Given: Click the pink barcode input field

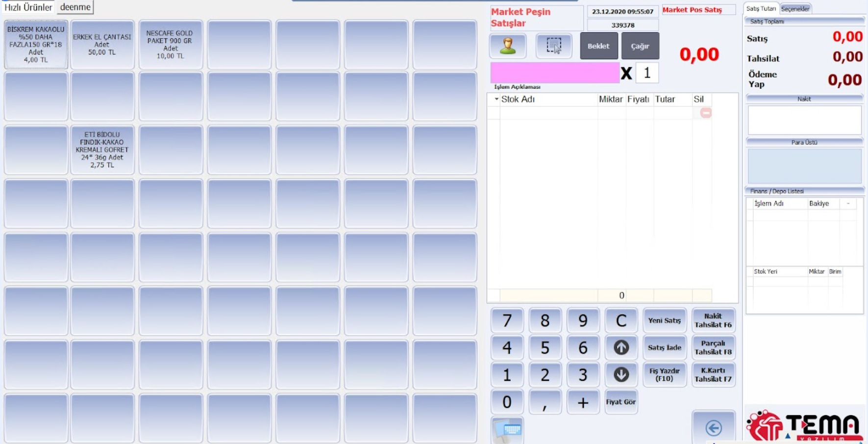Looking at the screenshot, I should (554, 73).
